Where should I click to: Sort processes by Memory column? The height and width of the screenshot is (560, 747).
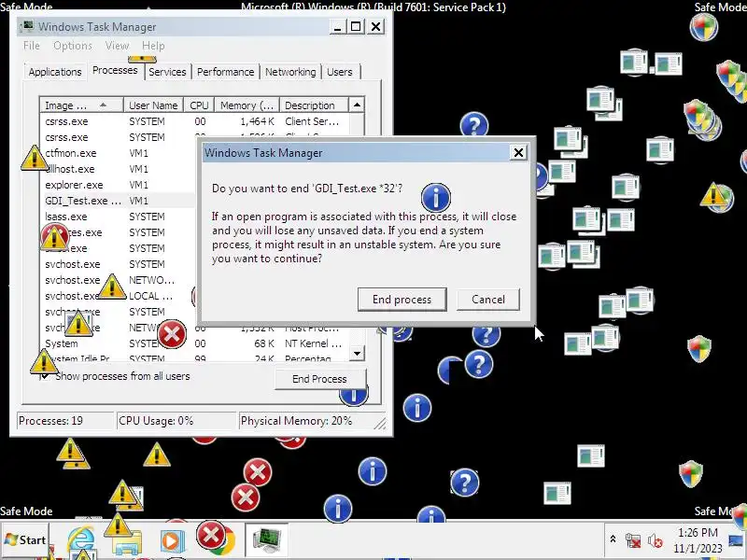pyautogui.click(x=247, y=105)
